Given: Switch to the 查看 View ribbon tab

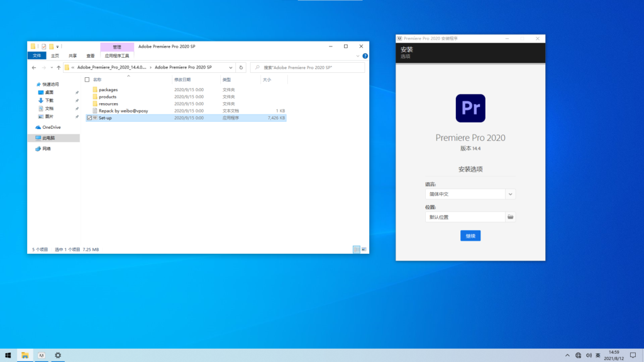Looking at the screenshot, I should point(91,56).
